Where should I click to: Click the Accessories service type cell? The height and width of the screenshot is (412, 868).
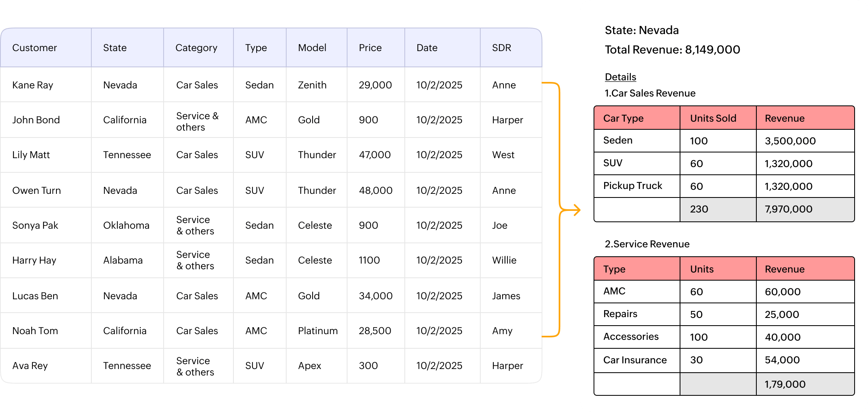coord(631,337)
